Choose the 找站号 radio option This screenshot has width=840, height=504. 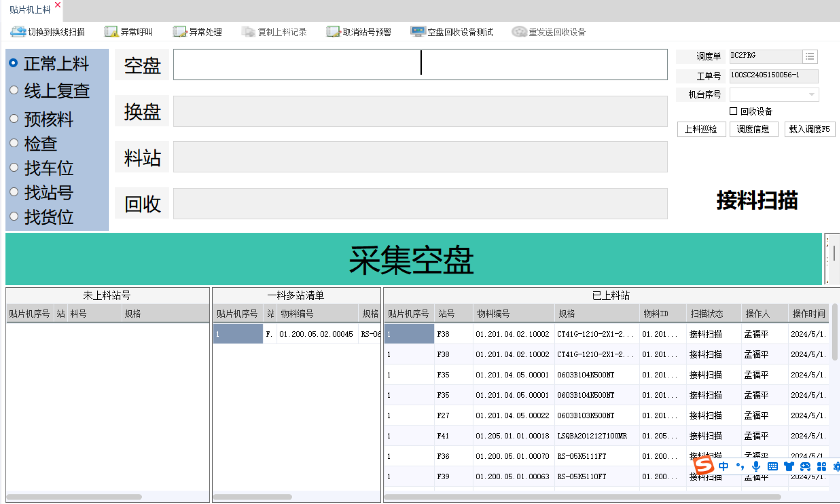[x=14, y=192]
